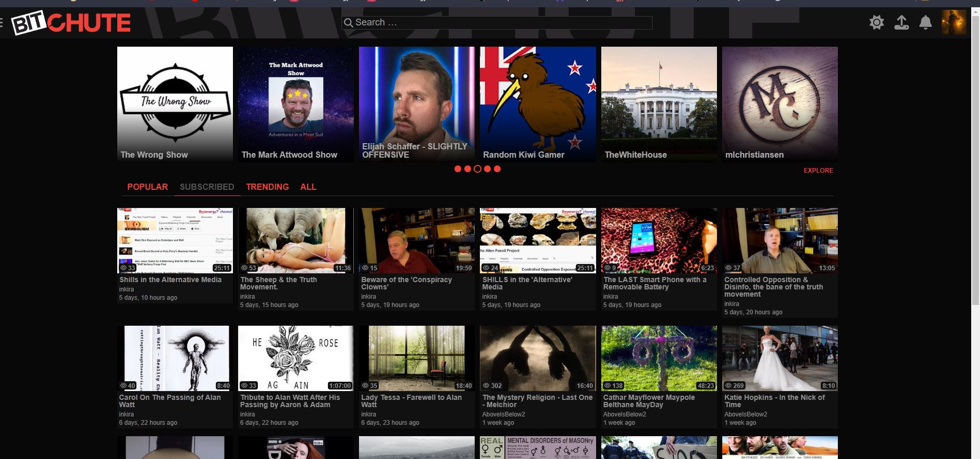Screen dimensions: 980x459
Task: Open the user profile avatar menu
Action: point(954,22)
